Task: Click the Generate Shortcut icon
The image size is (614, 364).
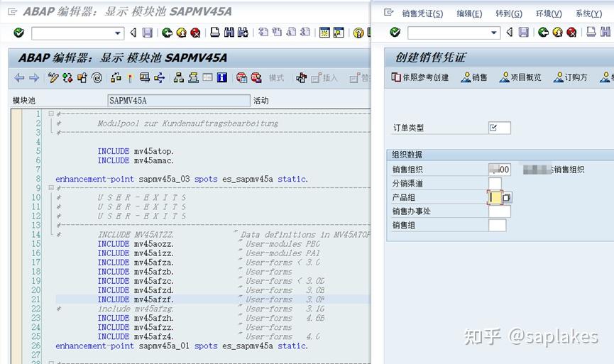Action: [x=339, y=33]
